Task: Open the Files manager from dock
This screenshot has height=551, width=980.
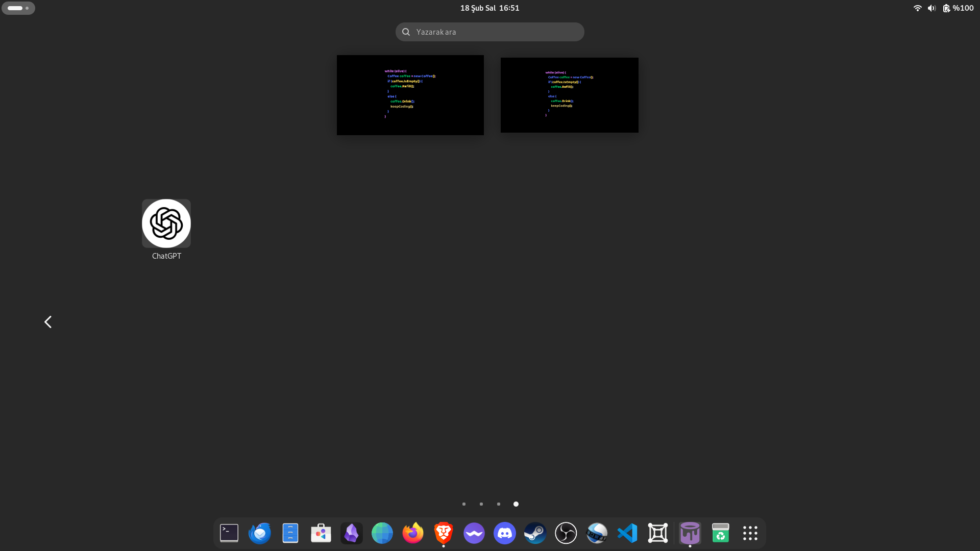Action: [290, 533]
